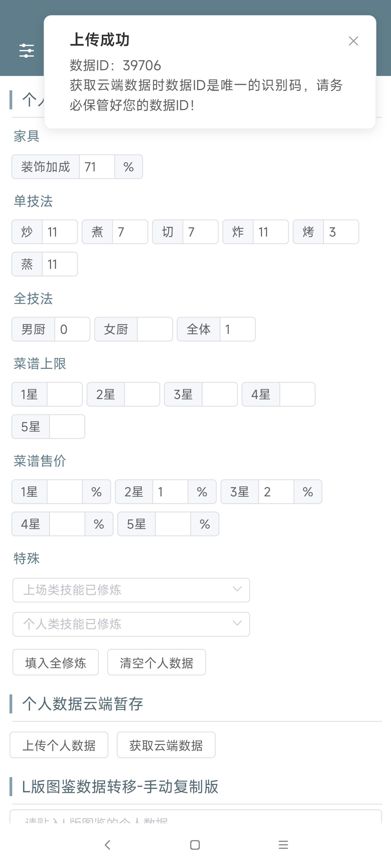This screenshot has height=868, width=391.
Task: Select the 炒 skill value field
Action: 60,232
